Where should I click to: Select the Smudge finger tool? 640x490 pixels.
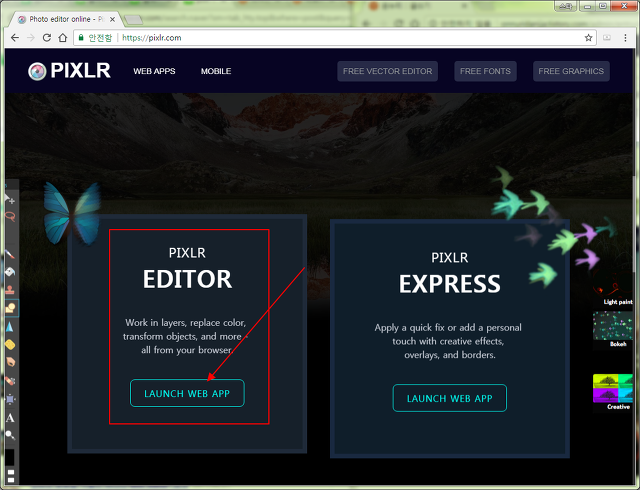[x=10, y=362]
